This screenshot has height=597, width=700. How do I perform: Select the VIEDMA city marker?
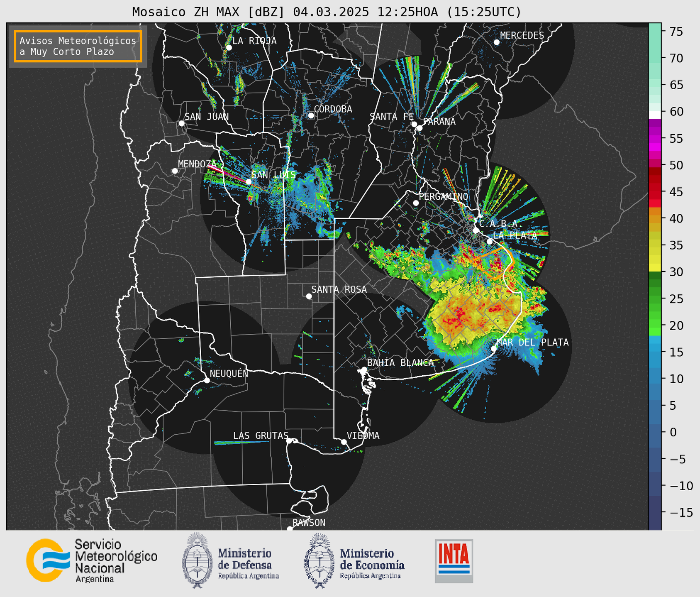click(344, 442)
